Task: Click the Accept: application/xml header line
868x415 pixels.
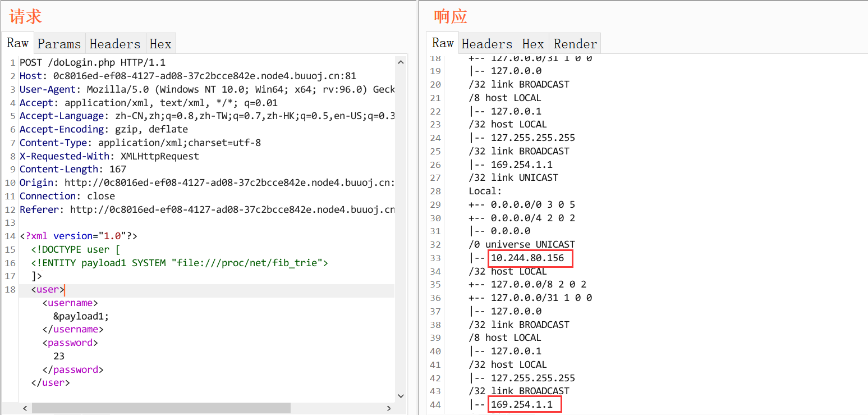Action: pyautogui.click(x=149, y=103)
